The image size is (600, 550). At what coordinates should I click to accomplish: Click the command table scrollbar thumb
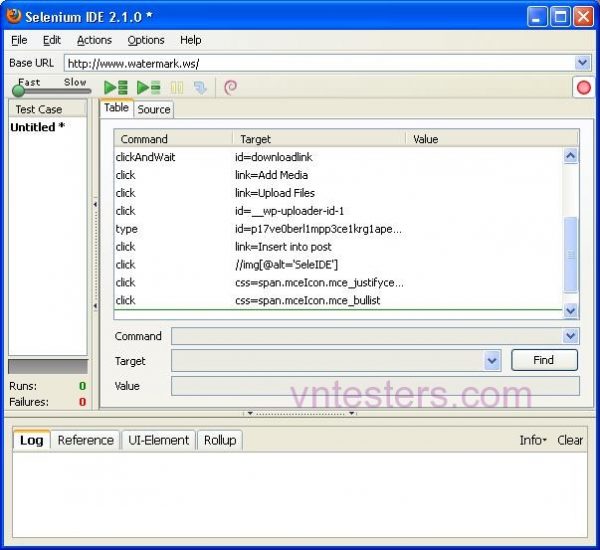tap(571, 255)
